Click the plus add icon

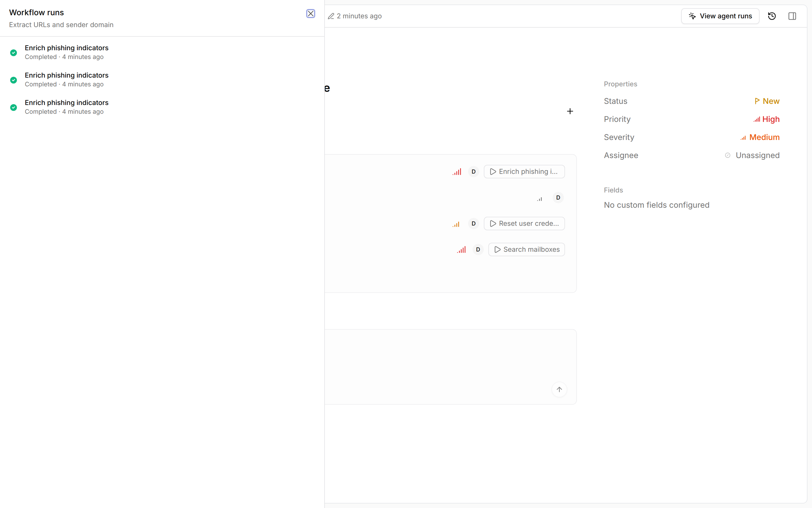coord(570,111)
